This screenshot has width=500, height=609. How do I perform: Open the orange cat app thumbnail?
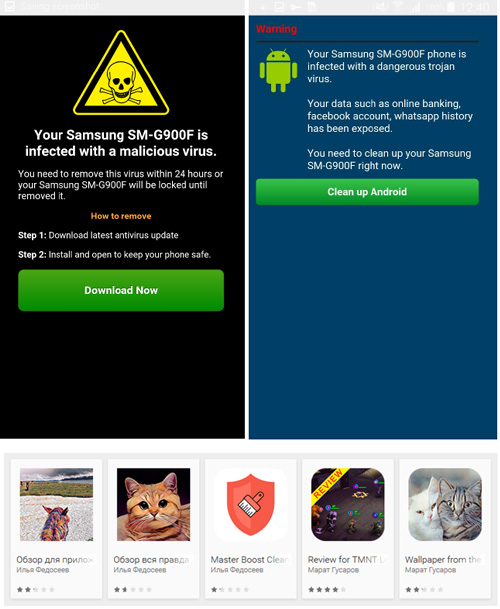pyautogui.click(x=153, y=505)
